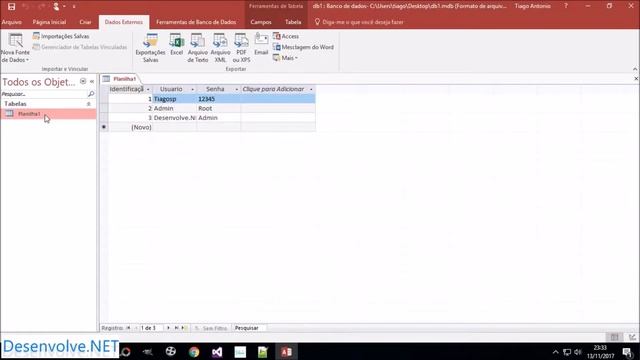This screenshot has height=360, width=640.
Task: Open Visual Studio from the taskbar
Action: [x=217, y=352]
